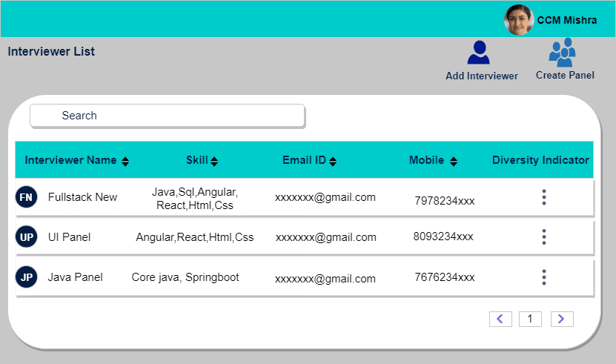
Task: Open the three-dot menu for Fullstack New
Action: click(x=544, y=197)
